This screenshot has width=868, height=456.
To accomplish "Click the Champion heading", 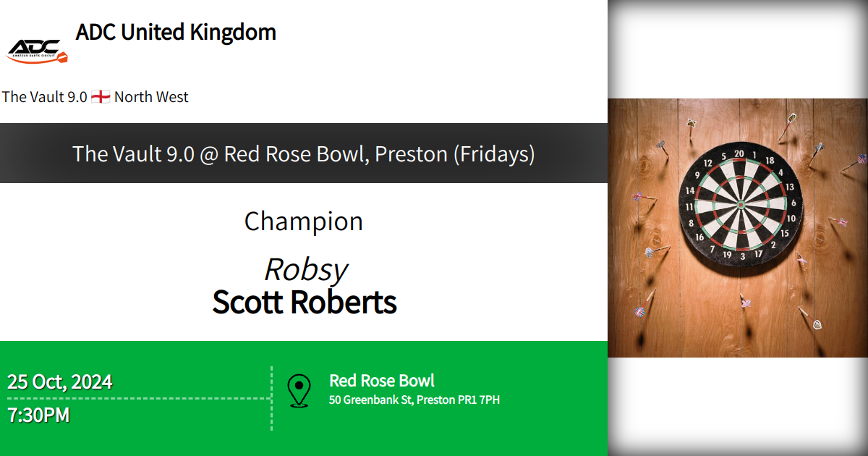I will 304,221.
